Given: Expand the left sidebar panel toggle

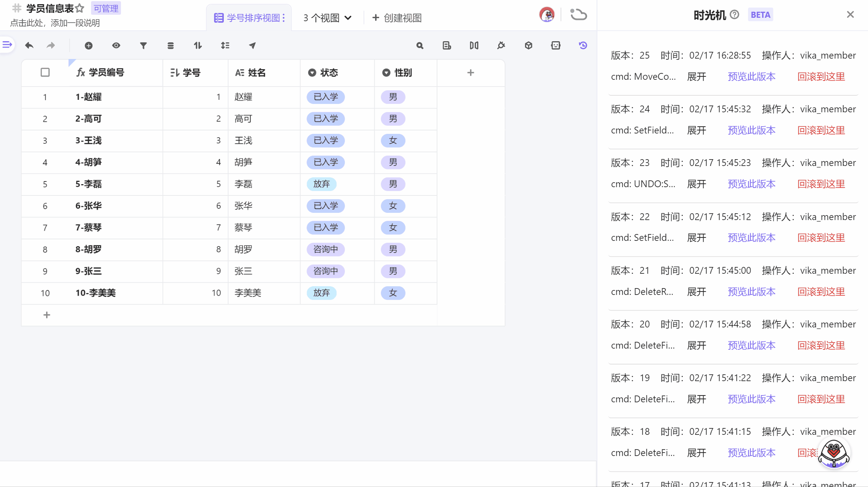Looking at the screenshot, I should (7, 45).
